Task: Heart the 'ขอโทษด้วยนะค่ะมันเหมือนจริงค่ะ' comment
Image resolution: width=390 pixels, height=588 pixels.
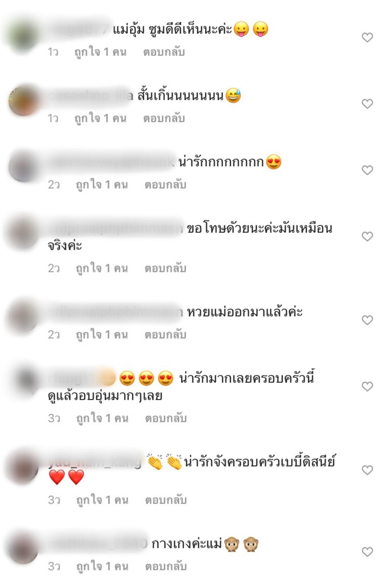Action: pyautogui.click(x=367, y=236)
